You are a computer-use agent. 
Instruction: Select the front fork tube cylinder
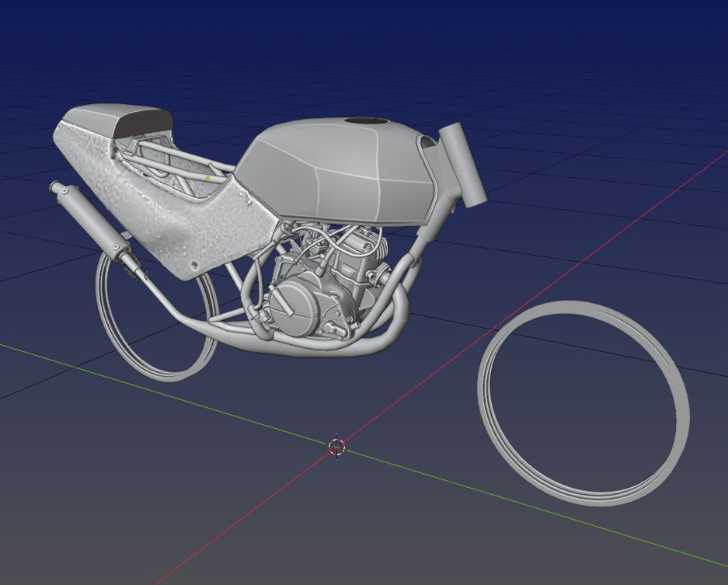coord(463,163)
